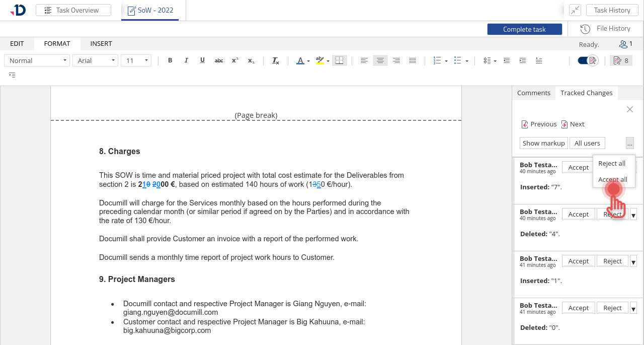Justify the paragraph text

[x=413, y=60]
